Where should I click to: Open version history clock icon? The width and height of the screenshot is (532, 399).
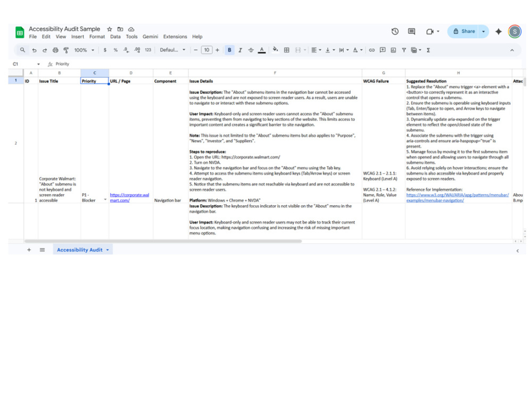[395, 31]
